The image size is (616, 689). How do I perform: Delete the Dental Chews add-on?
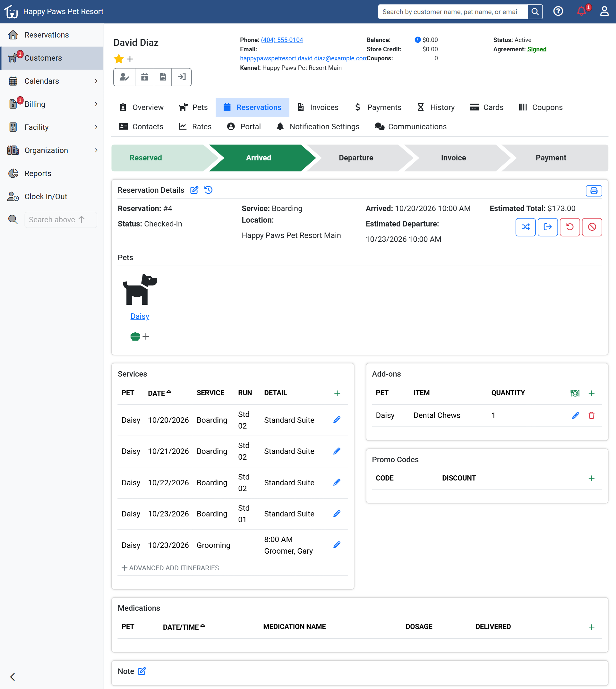tap(591, 416)
